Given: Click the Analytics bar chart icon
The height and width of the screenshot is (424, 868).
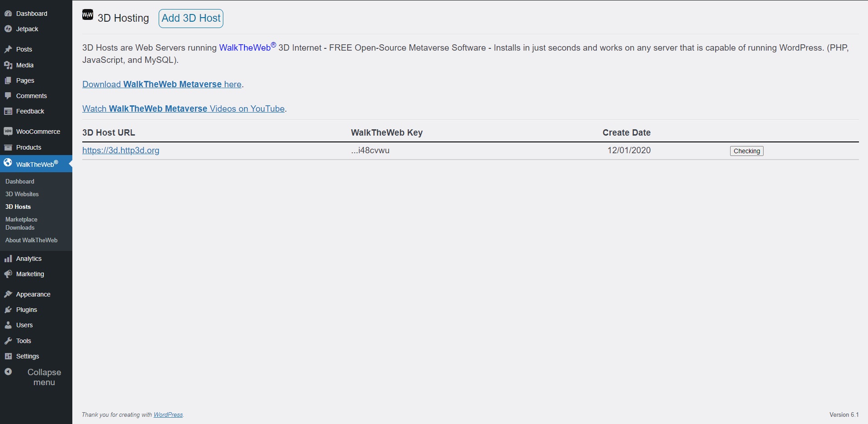Looking at the screenshot, I should coord(8,259).
